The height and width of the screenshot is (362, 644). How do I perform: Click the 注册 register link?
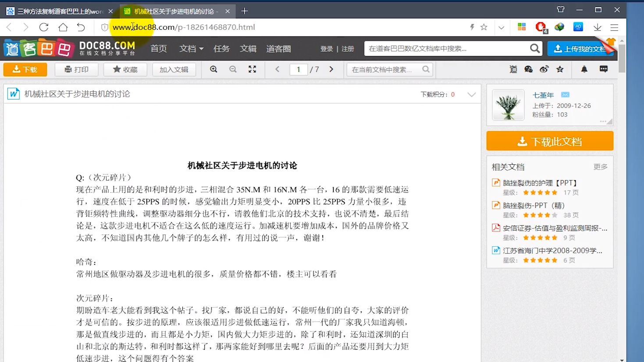pos(348,49)
